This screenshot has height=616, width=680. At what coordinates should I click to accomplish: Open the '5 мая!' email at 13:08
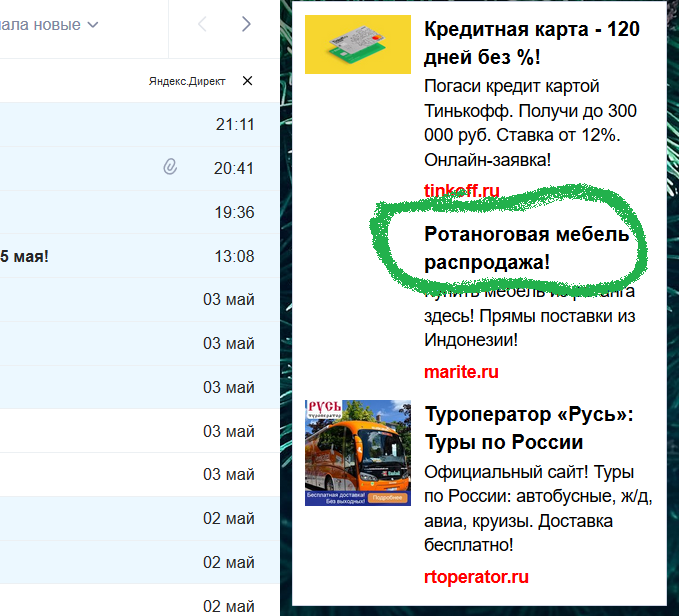140,256
